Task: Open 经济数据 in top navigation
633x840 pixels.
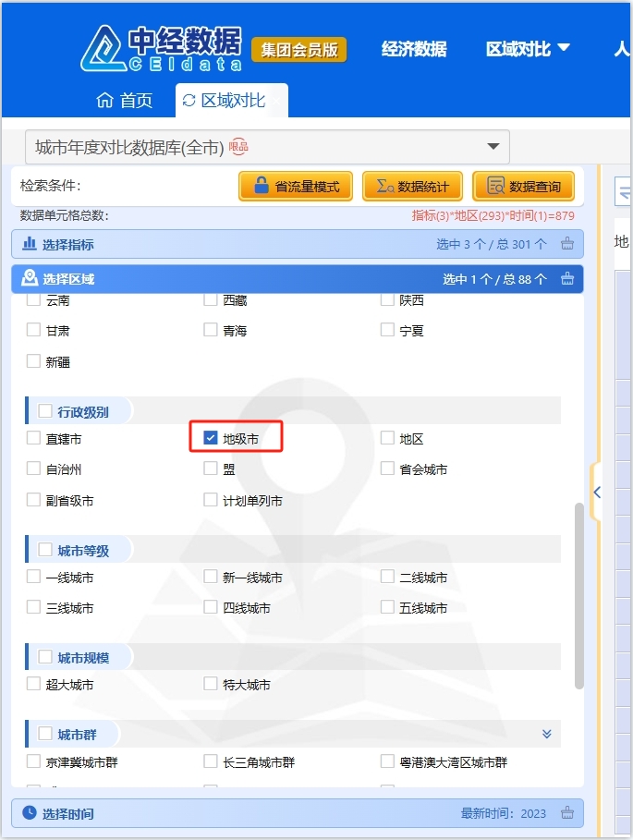Action: point(414,49)
